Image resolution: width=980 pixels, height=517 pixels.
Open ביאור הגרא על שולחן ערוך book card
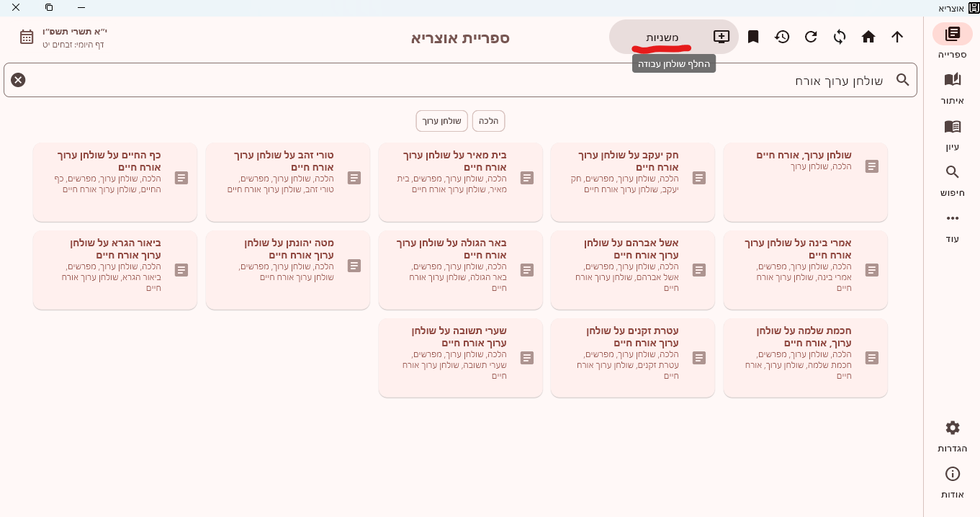(114, 270)
